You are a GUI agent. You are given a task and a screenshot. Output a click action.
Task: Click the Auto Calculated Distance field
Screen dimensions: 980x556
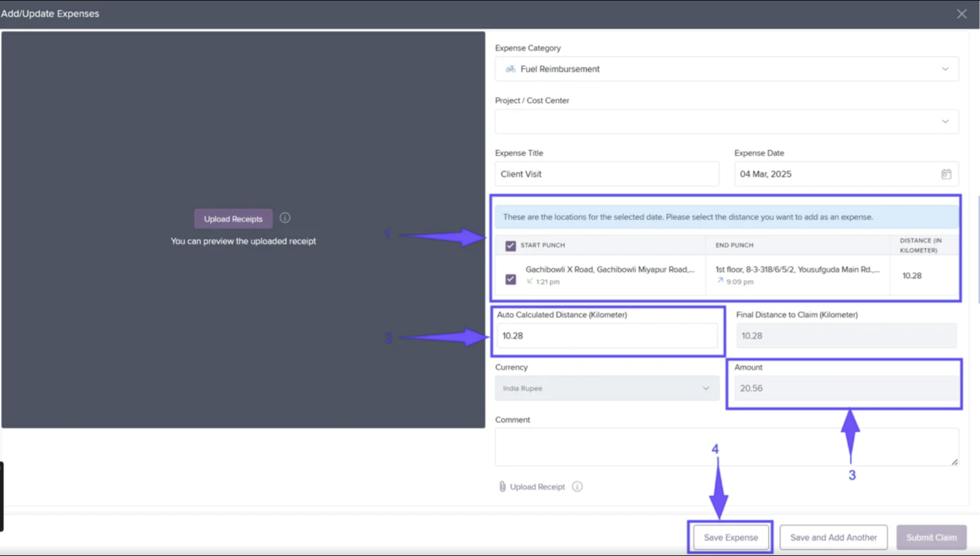[606, 336]
